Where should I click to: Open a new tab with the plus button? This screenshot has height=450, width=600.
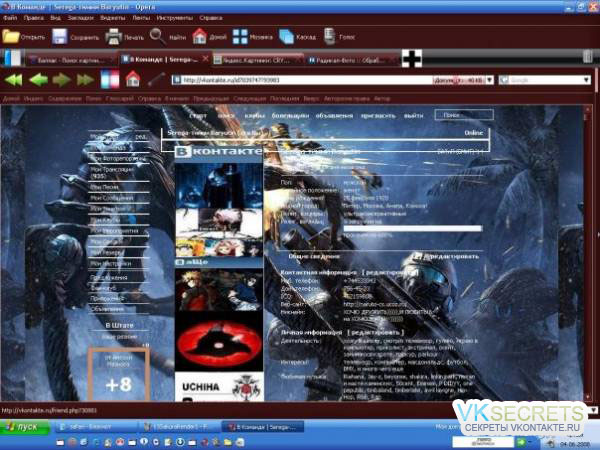(x=412, y=59)
